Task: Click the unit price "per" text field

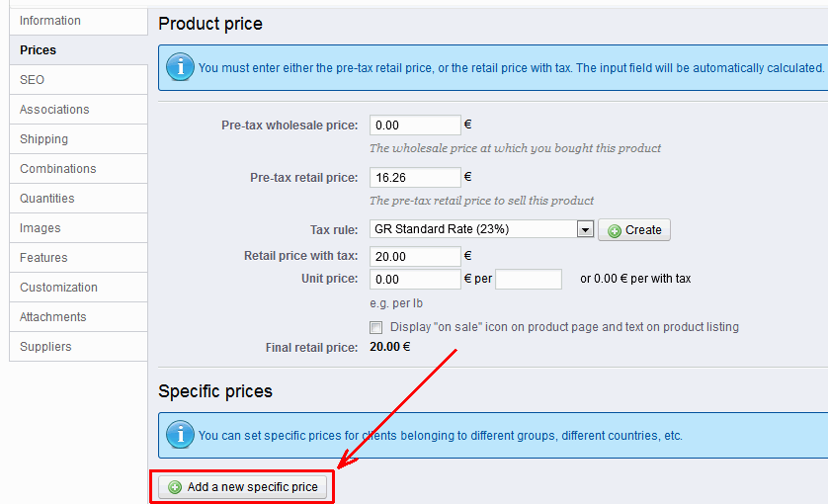Action: point(528,280)
